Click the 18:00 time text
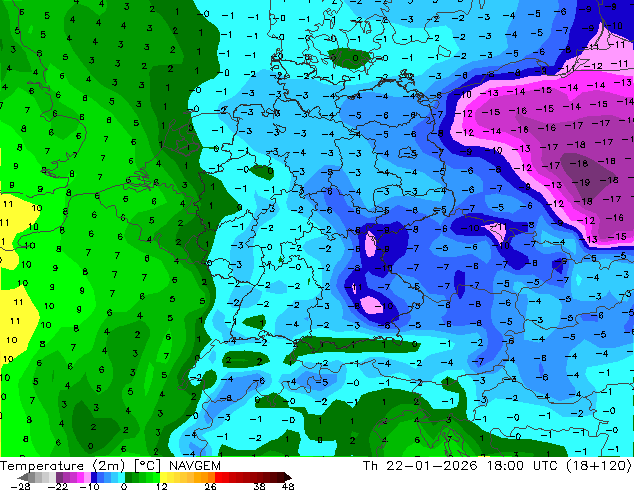634x490 pixels. pos(505,466)
